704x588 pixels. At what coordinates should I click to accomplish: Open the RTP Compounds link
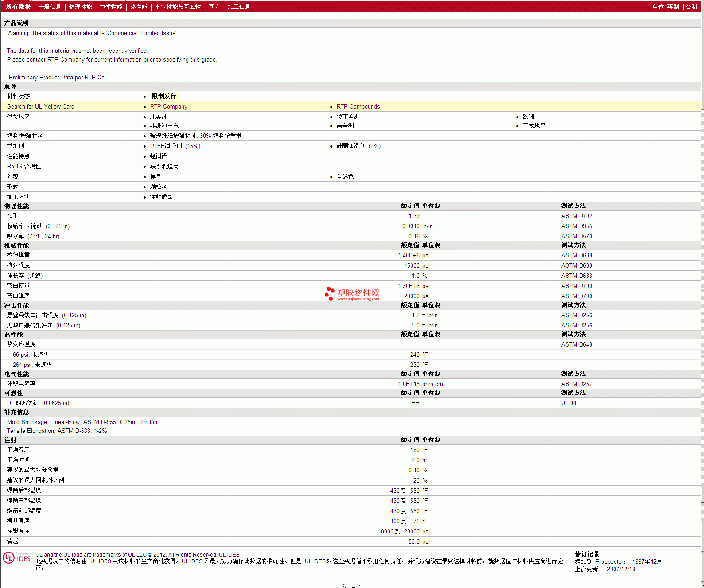click(358, 107)
